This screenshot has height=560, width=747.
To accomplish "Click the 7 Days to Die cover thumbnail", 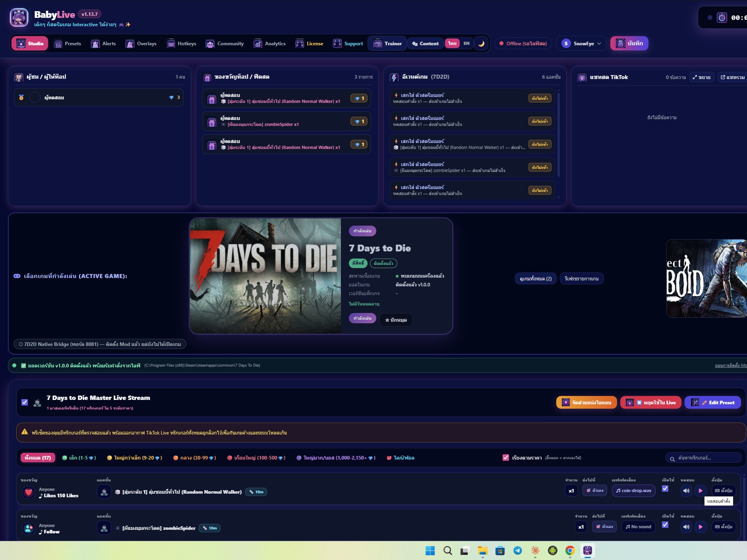I will 266,276.
